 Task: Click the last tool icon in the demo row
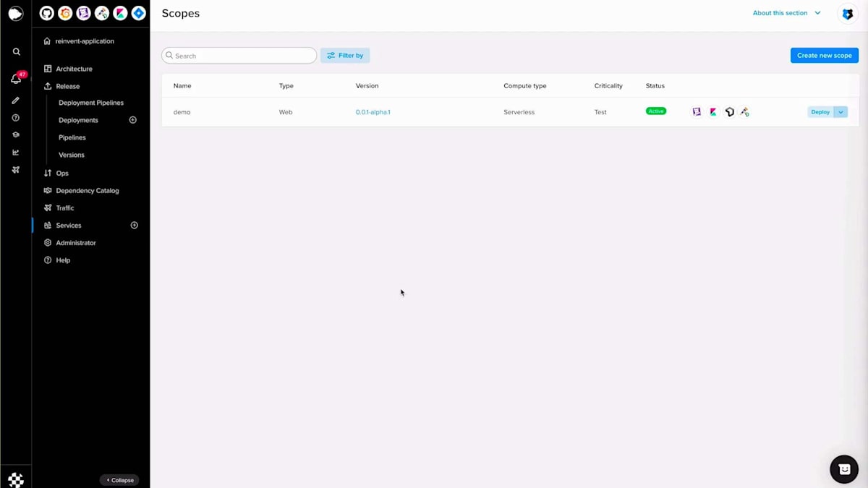pyautogui.click(x=745, y=112)
